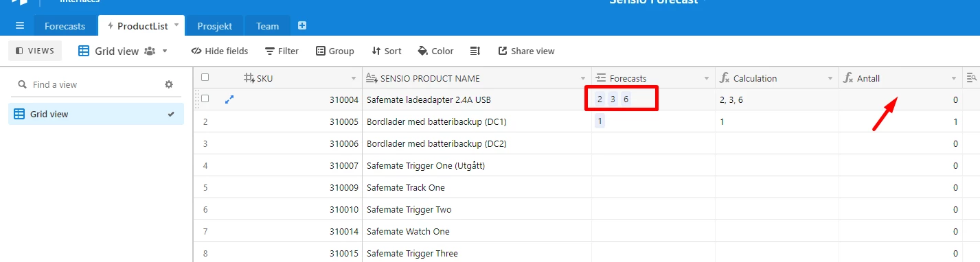The width and height of the screenshot is (980, 262).
Task: Click the Share view button
Action: 526,51
